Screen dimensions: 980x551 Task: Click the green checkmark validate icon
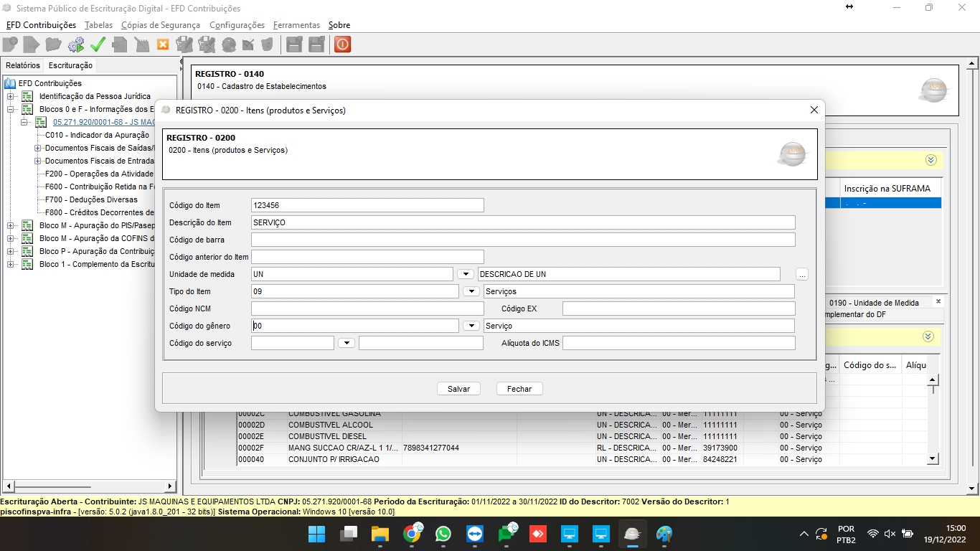coord(98,44)
